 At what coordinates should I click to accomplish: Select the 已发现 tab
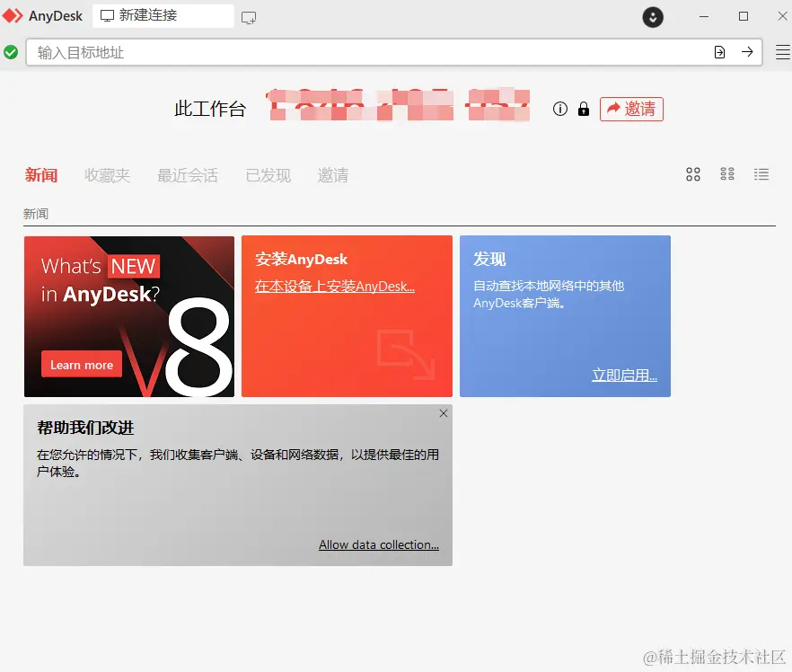pyautogui.click(x=268, y=175)
